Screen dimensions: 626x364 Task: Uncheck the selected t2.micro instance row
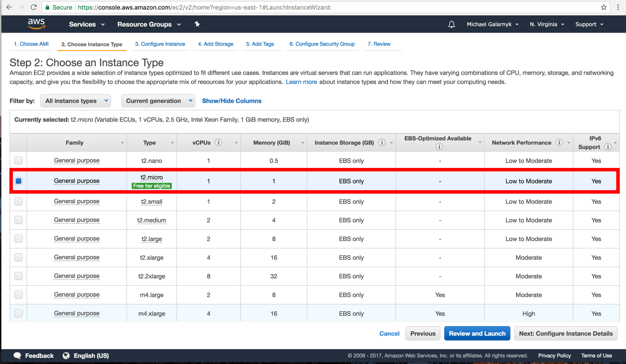18,181
